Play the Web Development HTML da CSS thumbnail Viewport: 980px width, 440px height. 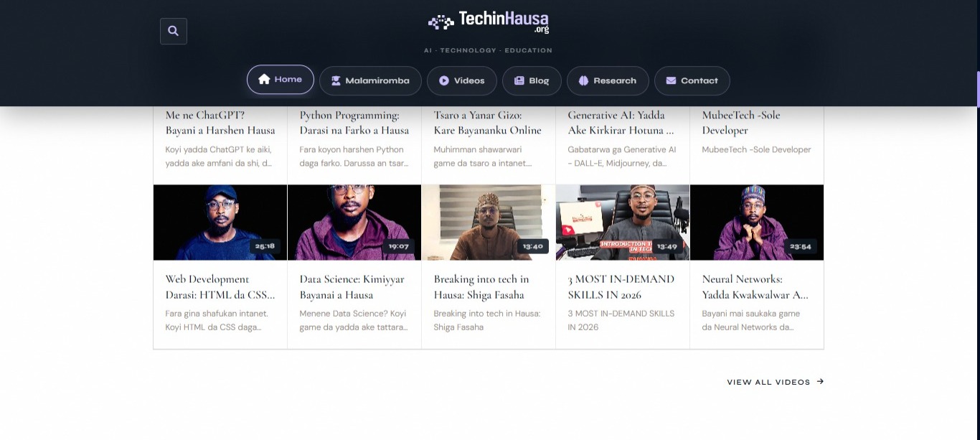pos(220,222)
